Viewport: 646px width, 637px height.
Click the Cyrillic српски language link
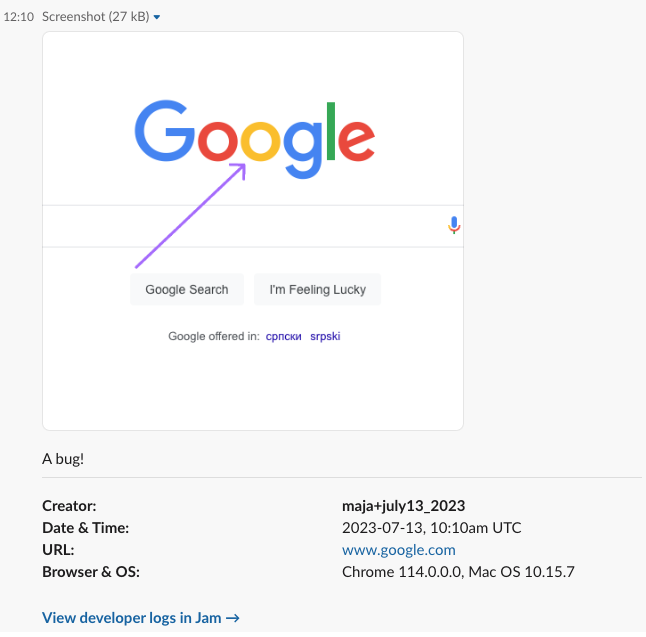point(283,337)
